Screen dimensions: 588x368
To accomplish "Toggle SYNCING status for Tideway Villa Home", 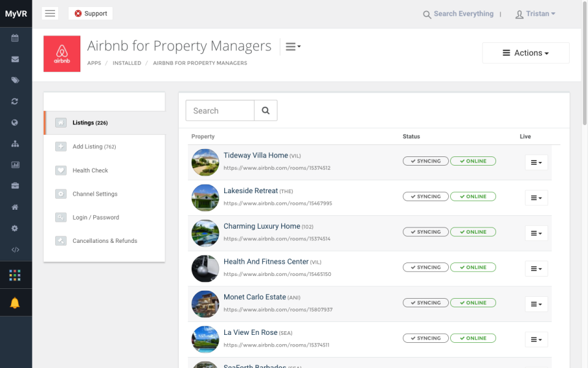I will [425, 161].
